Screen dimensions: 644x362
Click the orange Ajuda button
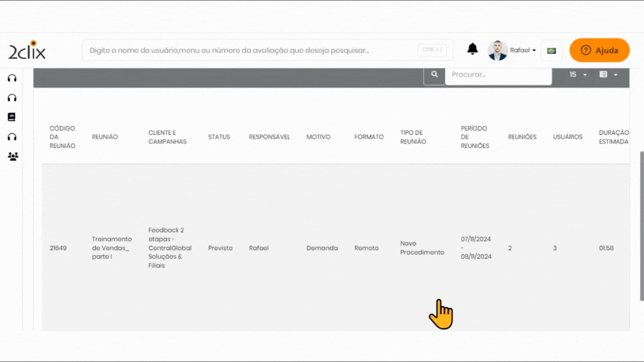(599, 50)
